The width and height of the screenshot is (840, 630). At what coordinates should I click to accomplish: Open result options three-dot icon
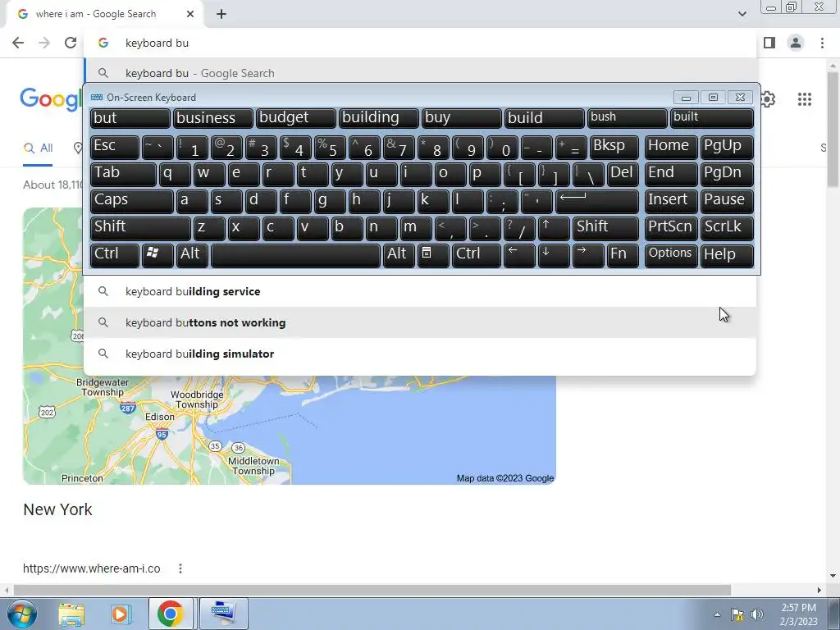tap(180, 568)
